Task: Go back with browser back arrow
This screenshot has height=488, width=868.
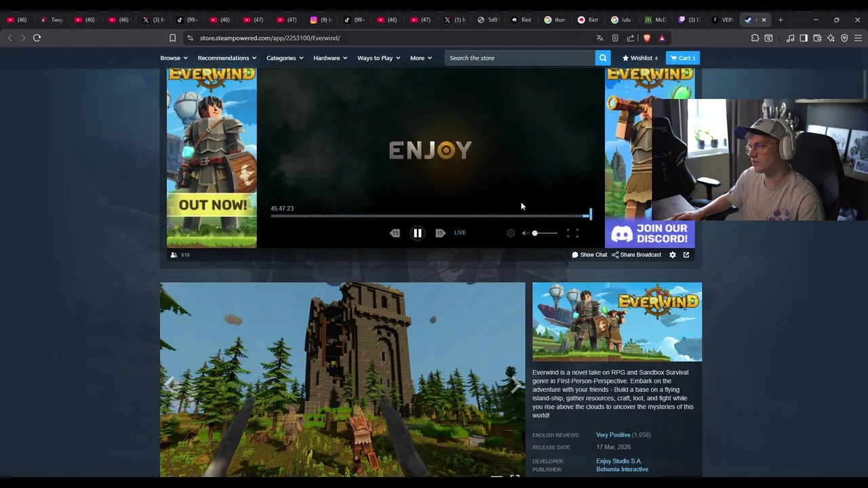Action: coord(9,38)
